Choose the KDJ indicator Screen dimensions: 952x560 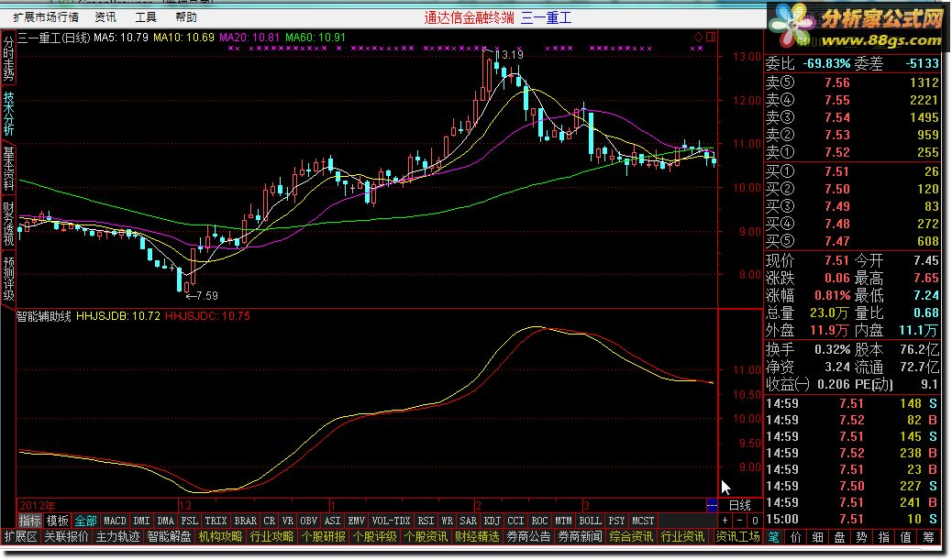(492, 521)
